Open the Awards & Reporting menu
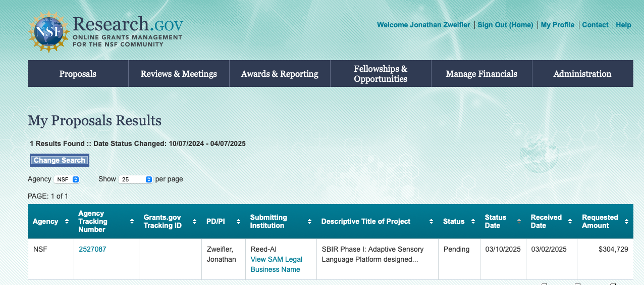 [280, 74]
